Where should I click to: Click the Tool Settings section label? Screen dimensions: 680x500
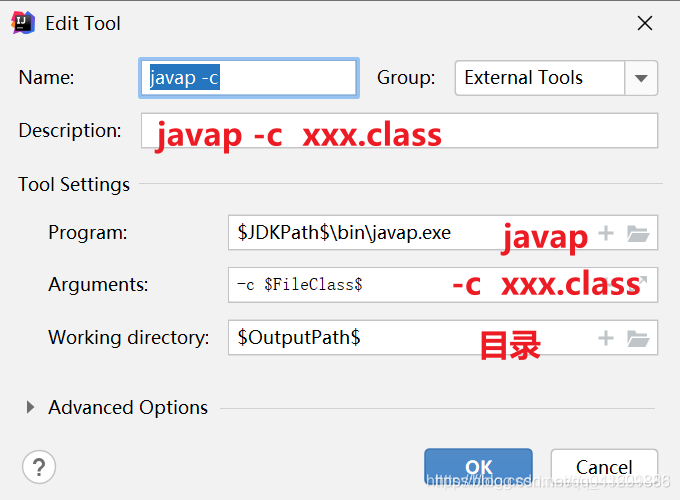click(74, 184)
